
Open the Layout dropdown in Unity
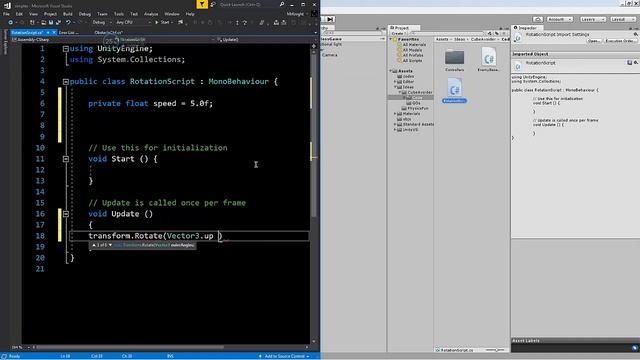pos(622,19)
